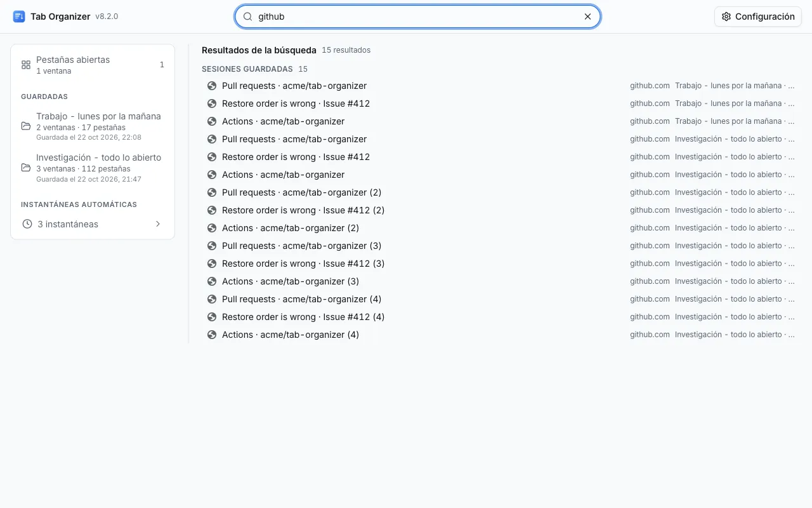Open unnumbered Pull requests result from Investigación

coord(501,139)
